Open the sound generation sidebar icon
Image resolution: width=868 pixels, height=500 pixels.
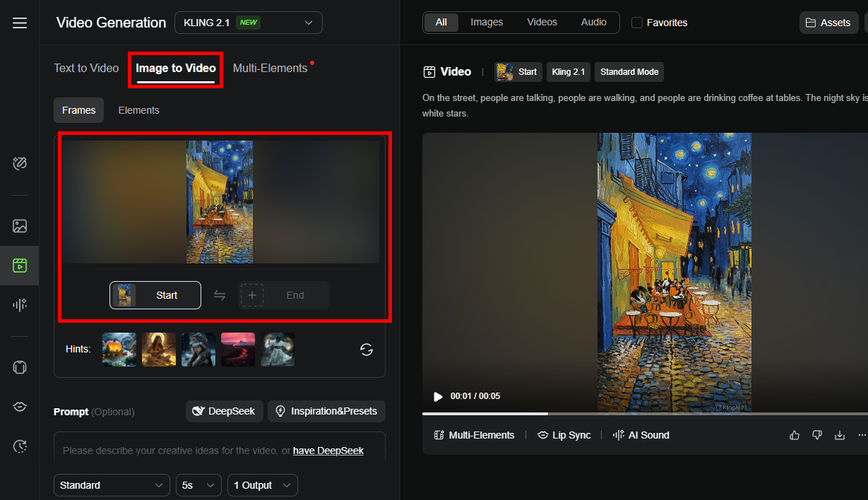pyautogui.click(x=20, y=304)
